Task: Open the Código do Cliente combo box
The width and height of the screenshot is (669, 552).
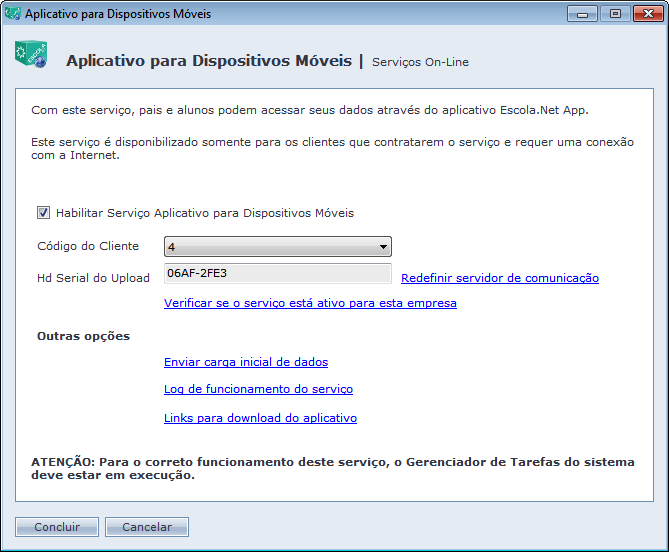Action: (277, 247)
